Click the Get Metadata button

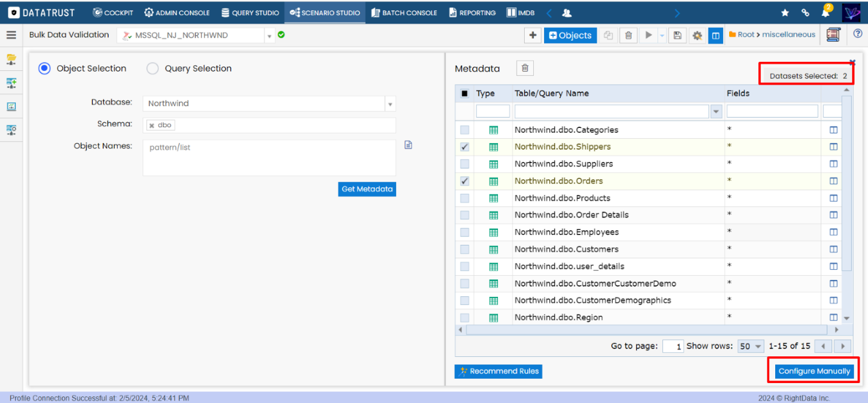(x=367, y=189)
